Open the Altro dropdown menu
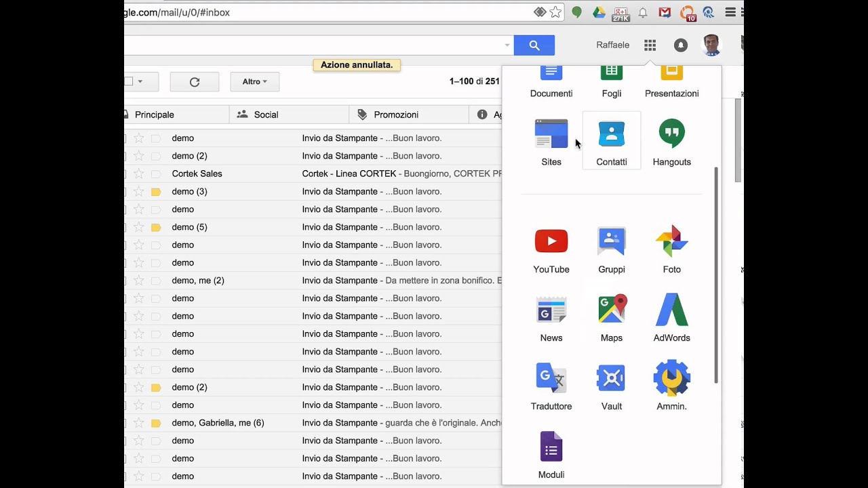Screen dimensions: 868x488 click(254, 82)
